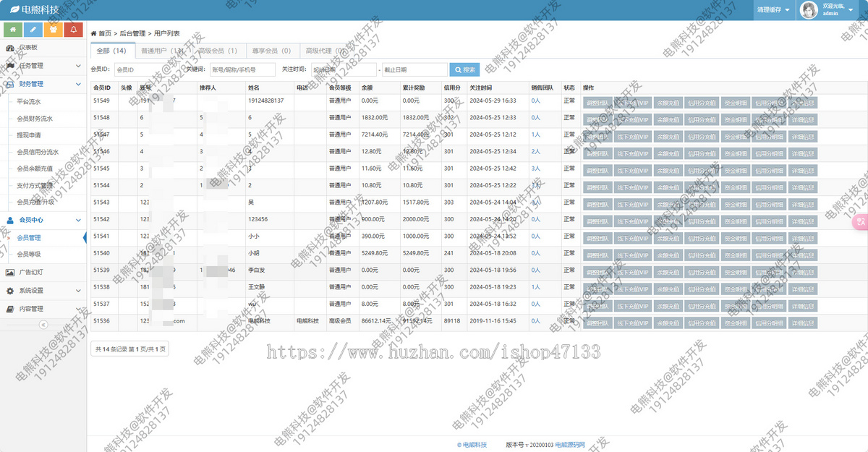
Task: Open 会员财务流水 in the sidebar
Action: click(35, 119)
